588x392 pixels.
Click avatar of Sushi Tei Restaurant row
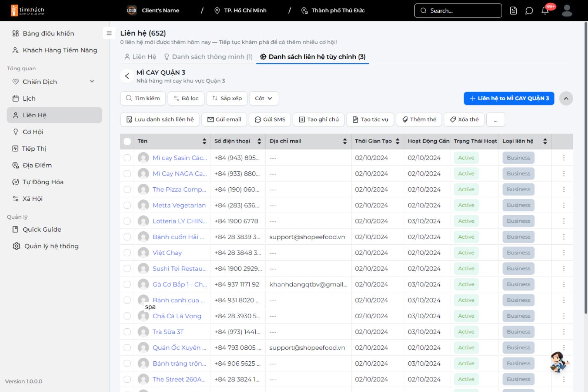[143, 268]
